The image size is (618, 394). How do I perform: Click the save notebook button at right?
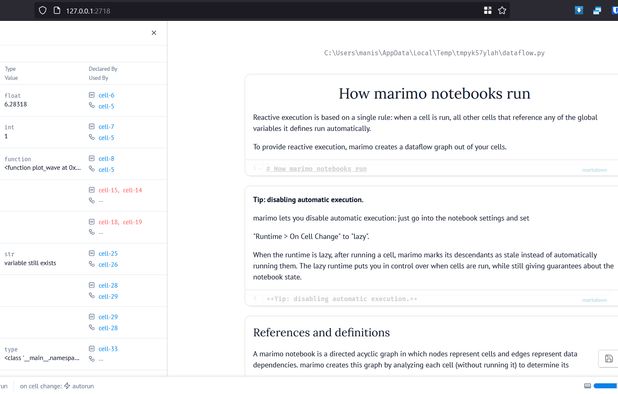[609, 359]
